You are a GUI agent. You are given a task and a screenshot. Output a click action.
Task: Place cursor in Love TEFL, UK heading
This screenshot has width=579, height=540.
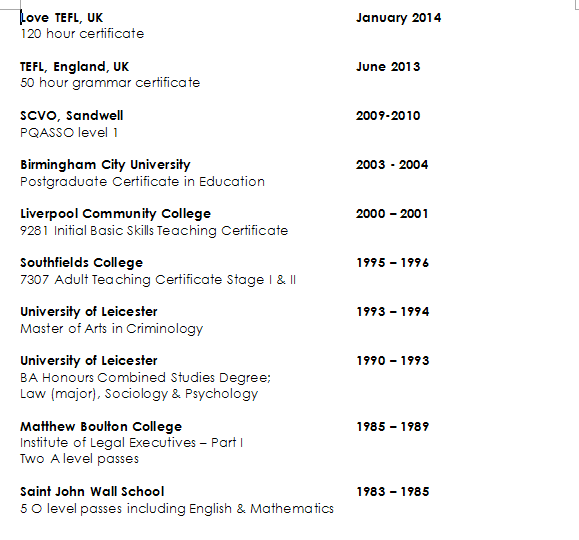point(62,18)
